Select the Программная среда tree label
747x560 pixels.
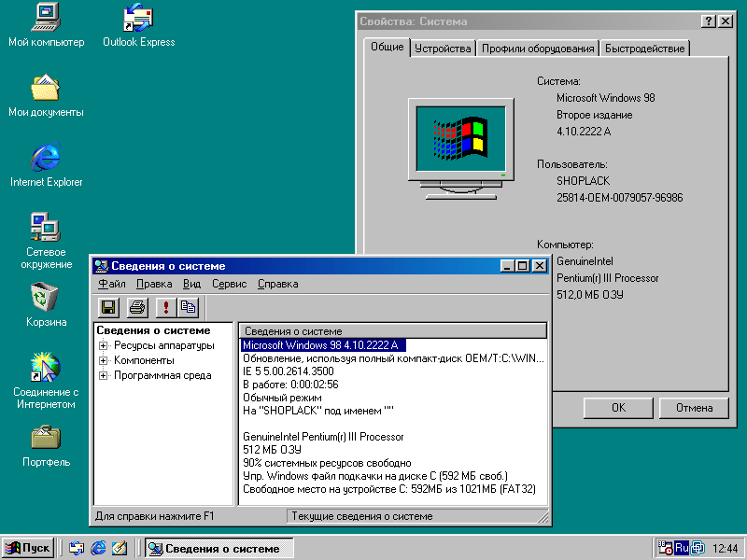tap(162, 376)
